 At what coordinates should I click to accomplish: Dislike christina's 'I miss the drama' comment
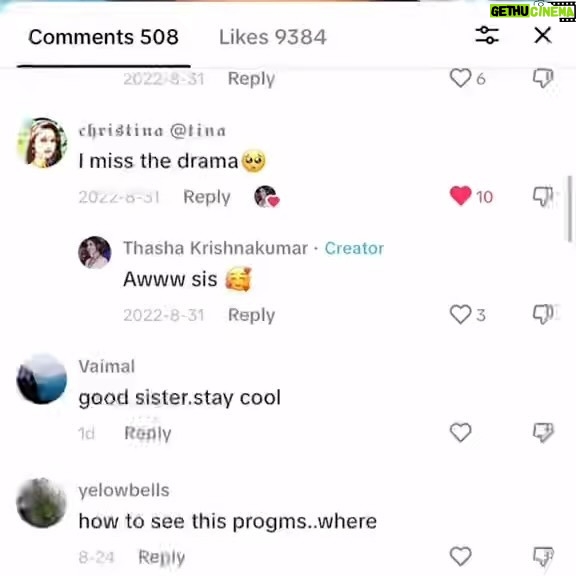[x=543, y=197]
